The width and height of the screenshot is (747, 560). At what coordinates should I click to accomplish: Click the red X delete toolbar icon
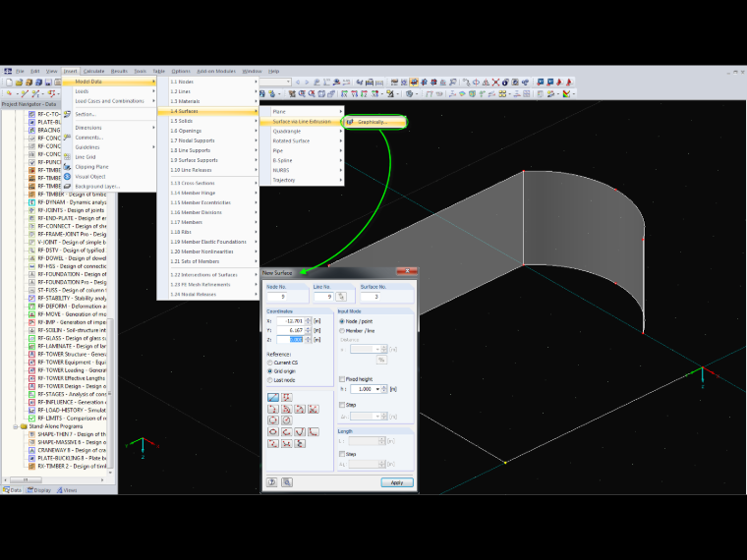tap(496, 83)
